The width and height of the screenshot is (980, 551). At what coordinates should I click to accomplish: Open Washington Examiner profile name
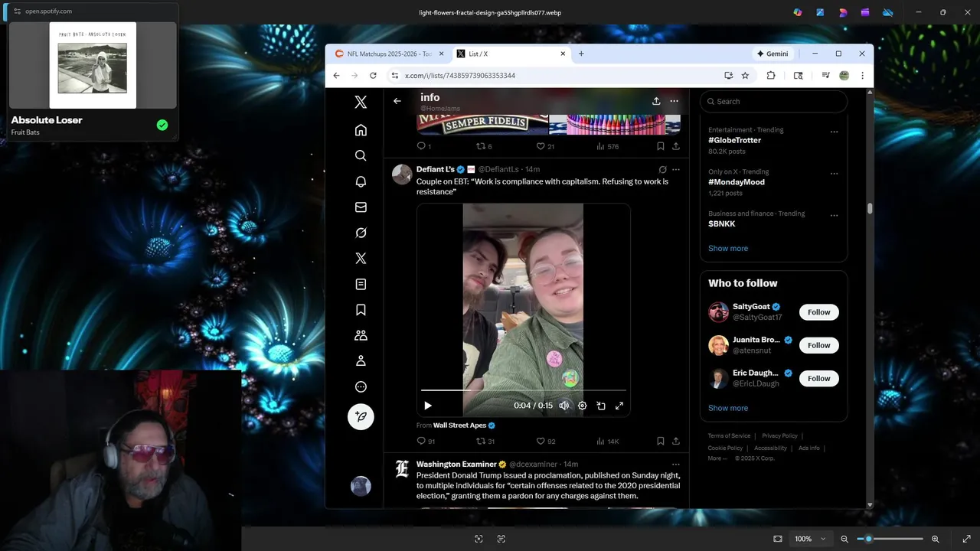tap(456, 464)
